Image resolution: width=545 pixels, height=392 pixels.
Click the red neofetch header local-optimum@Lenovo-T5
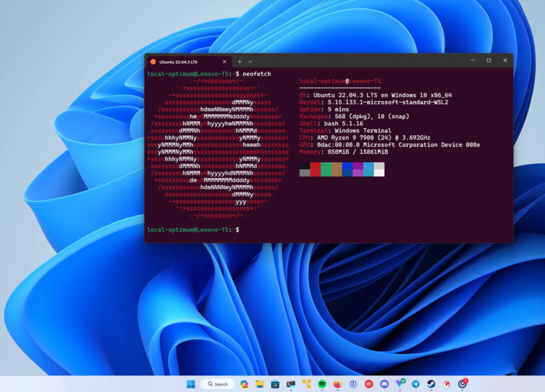click(340, 81)
